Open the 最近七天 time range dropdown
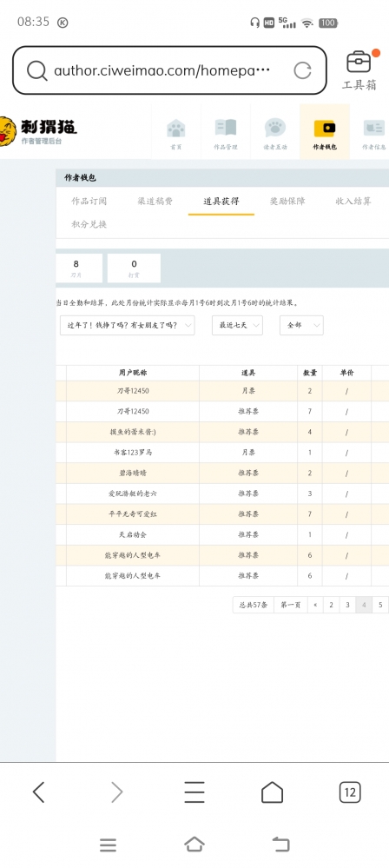The width and height of the screenshot is (389, 868). [237, 326]
